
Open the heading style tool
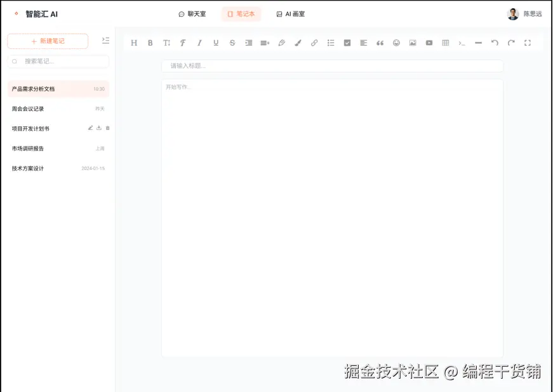point(134,43)
